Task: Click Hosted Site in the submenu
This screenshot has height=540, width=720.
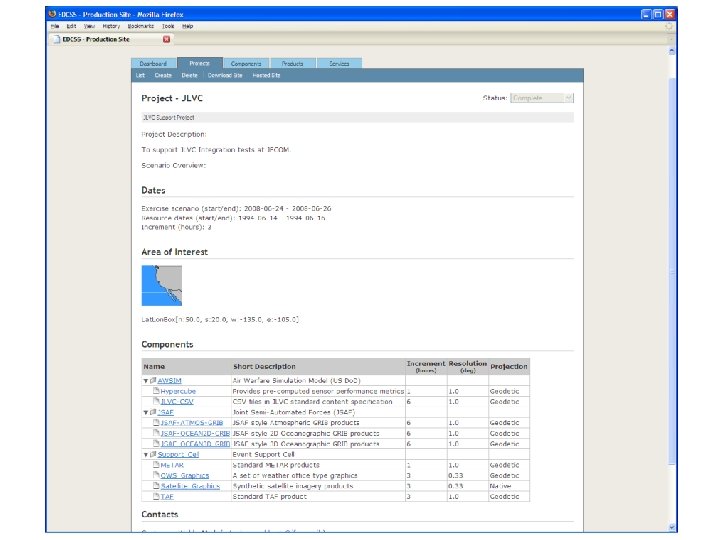Action: [x=266, y=76]
